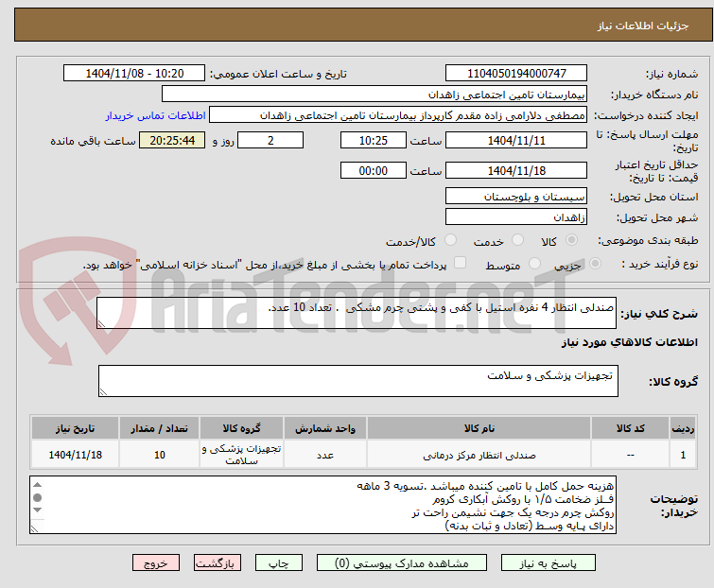Click the remaining days field showing 2
The height and width of the screenshot is (588, 714).
tap(270, 140)
